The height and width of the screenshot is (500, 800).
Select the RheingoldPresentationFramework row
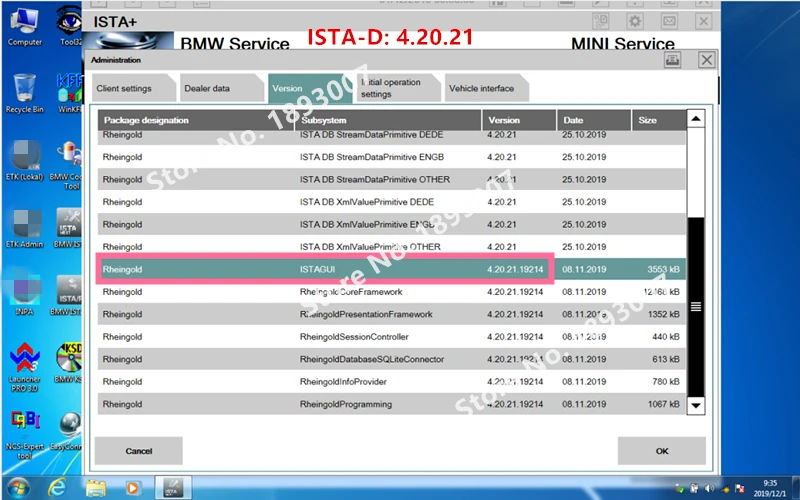pos(392,314)
